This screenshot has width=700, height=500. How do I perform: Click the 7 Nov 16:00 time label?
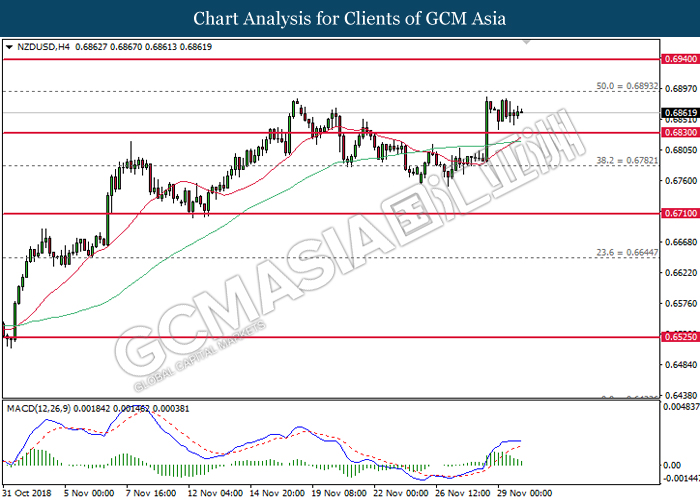point(151,493)
